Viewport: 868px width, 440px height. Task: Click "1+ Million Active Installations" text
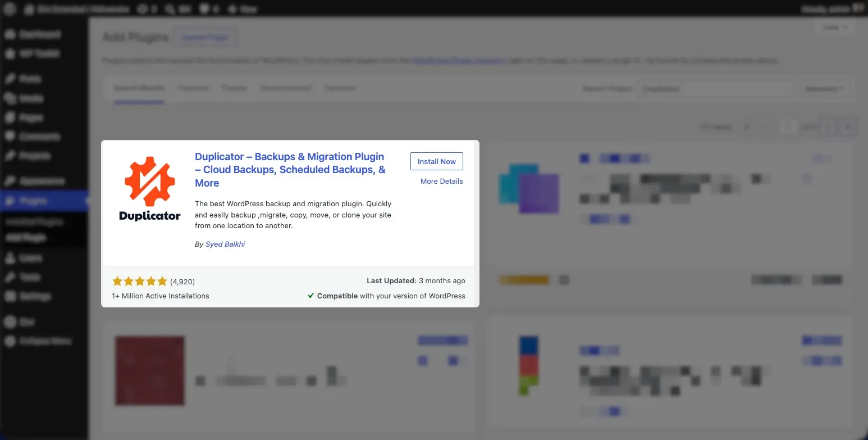click(161, 296)
